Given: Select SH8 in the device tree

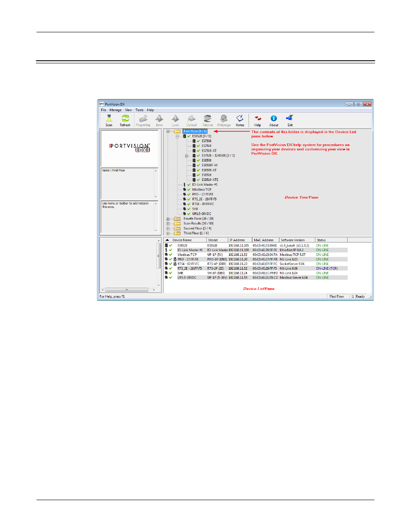Looking at the screenshot, I should click(x=195, y=209).
